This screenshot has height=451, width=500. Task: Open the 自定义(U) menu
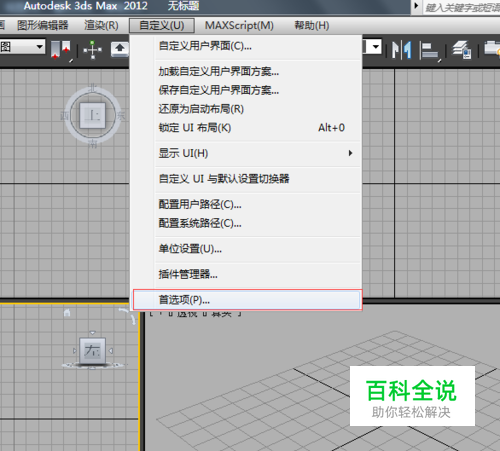[162, 25]
